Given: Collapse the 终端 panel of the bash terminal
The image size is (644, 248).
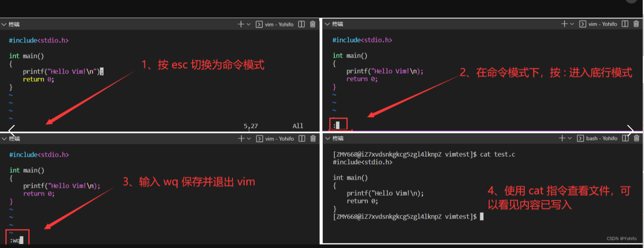Looking at the screenshot, I should 327,138.
